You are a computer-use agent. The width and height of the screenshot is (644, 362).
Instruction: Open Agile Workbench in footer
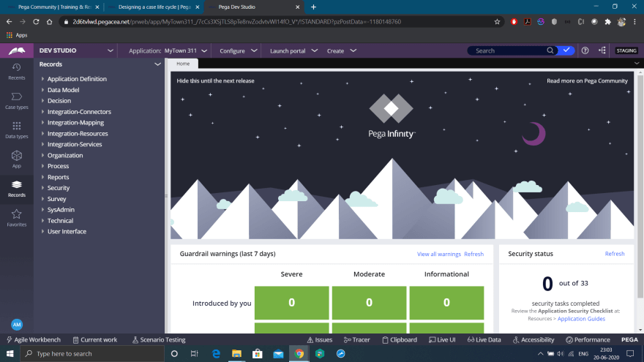click(x=34, y=340)
